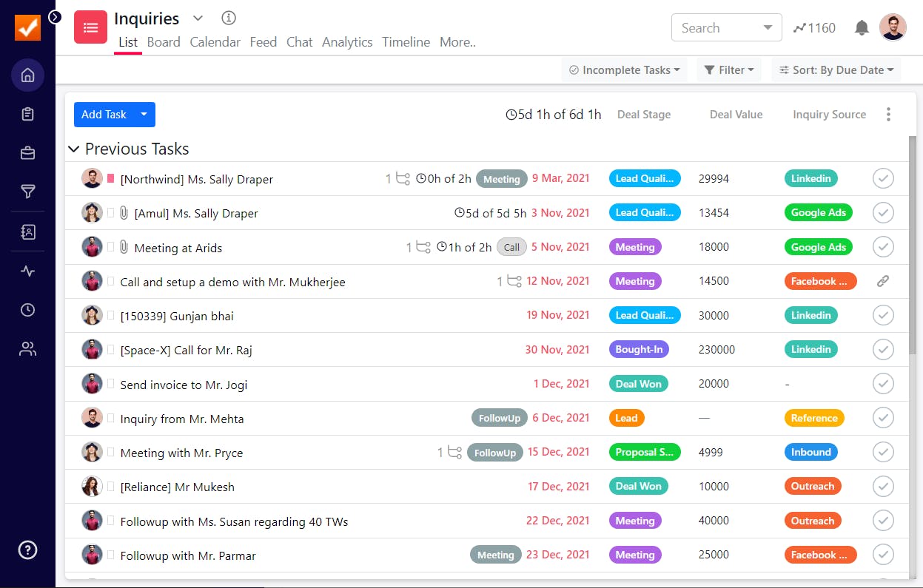Collapse the Previous Tasks section
Image resolution: width=923 pixels, height=588 pixels.
click(73, 149)
